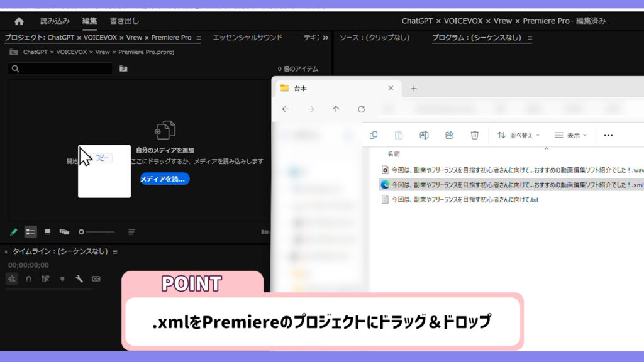Go back in File Explorer
The image size is (644, 362).
pos(286,109)
